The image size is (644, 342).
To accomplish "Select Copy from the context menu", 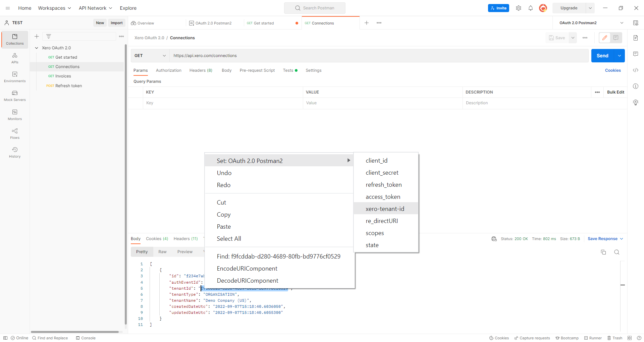I will (x=223, y=214).
